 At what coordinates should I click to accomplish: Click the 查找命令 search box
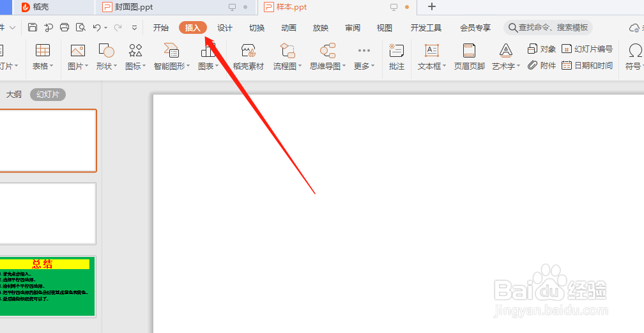pos(548,27)
